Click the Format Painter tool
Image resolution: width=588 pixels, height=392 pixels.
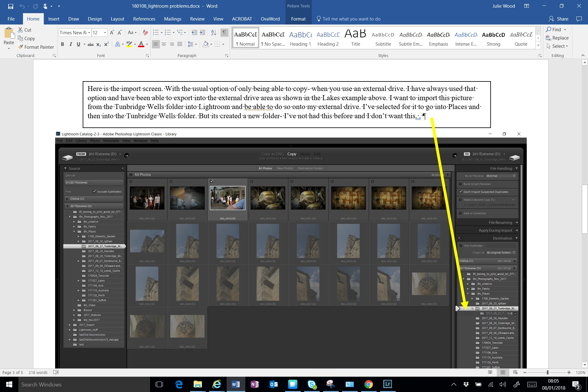36,47
